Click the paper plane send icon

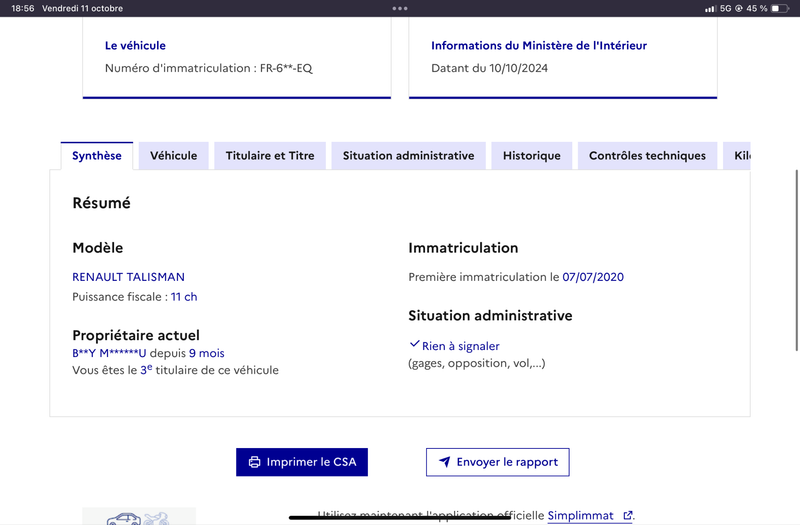point(445,462)
